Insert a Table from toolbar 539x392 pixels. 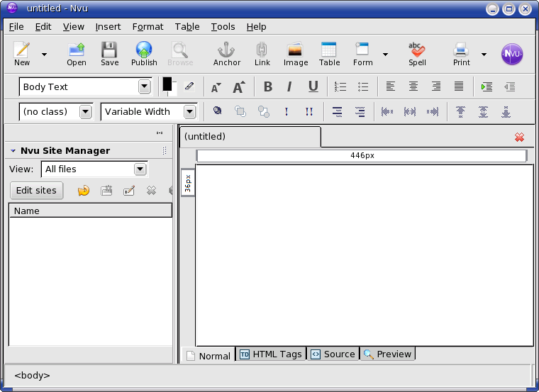click(329, 54)
